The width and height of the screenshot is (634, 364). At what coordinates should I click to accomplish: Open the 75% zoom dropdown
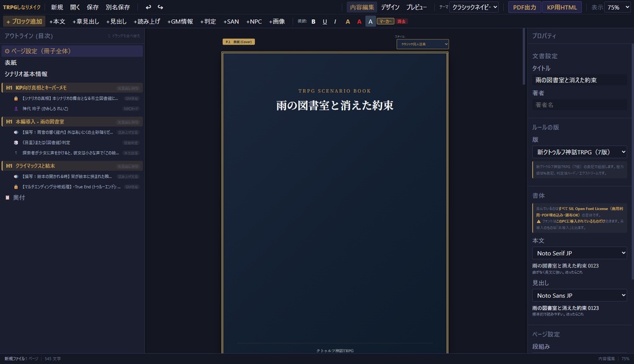tap(617, 7)
